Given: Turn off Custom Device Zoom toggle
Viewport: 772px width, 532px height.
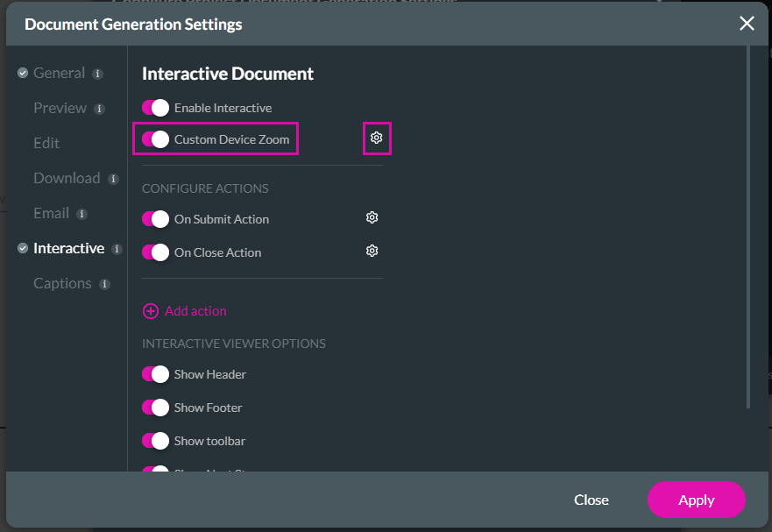Looking at the screenshot, I should point(155,139).
